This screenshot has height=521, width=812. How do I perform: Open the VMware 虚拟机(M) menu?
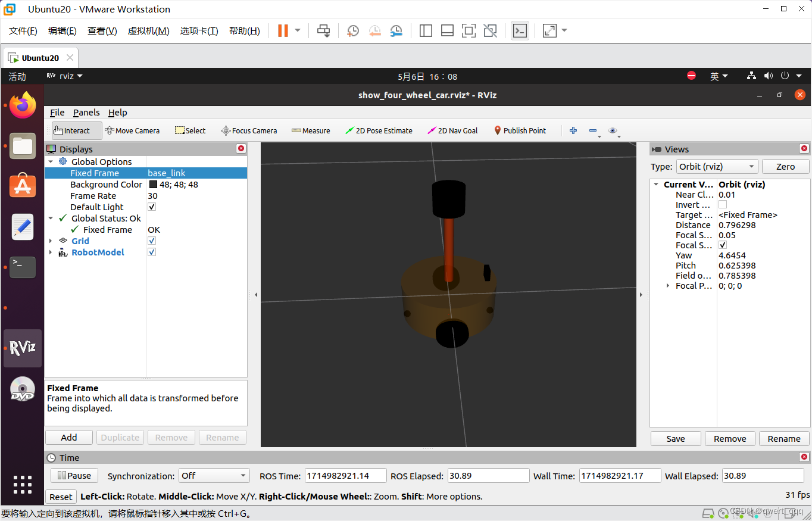pyautogui.click(x=149, y=31)
